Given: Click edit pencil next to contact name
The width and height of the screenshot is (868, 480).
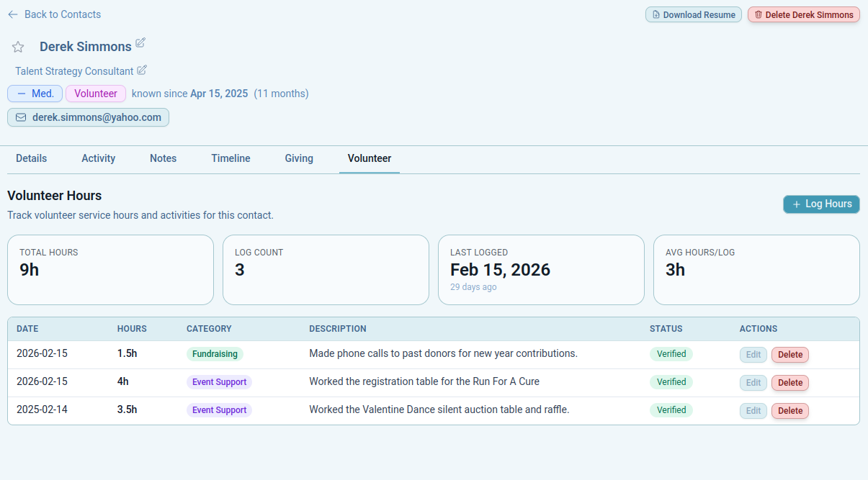Looking at the screenshot, I should point(140,43).
